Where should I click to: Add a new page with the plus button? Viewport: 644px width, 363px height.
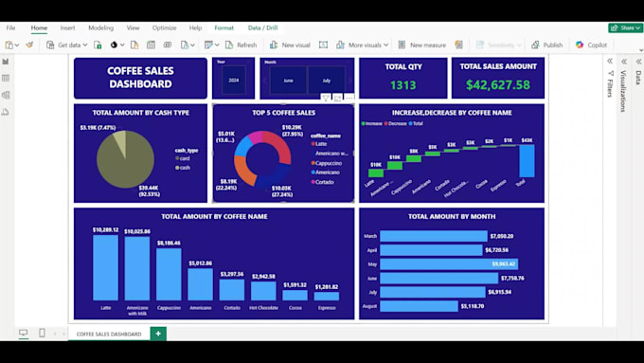click(x=158, y=334)
